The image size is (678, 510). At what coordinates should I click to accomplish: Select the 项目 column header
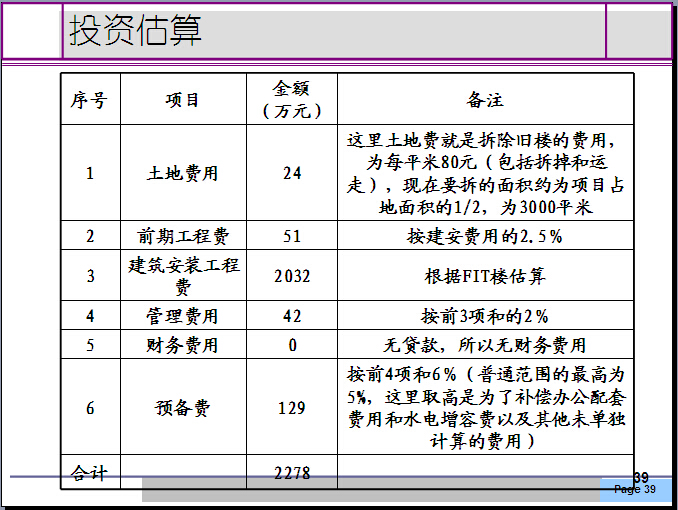point(182,100)
